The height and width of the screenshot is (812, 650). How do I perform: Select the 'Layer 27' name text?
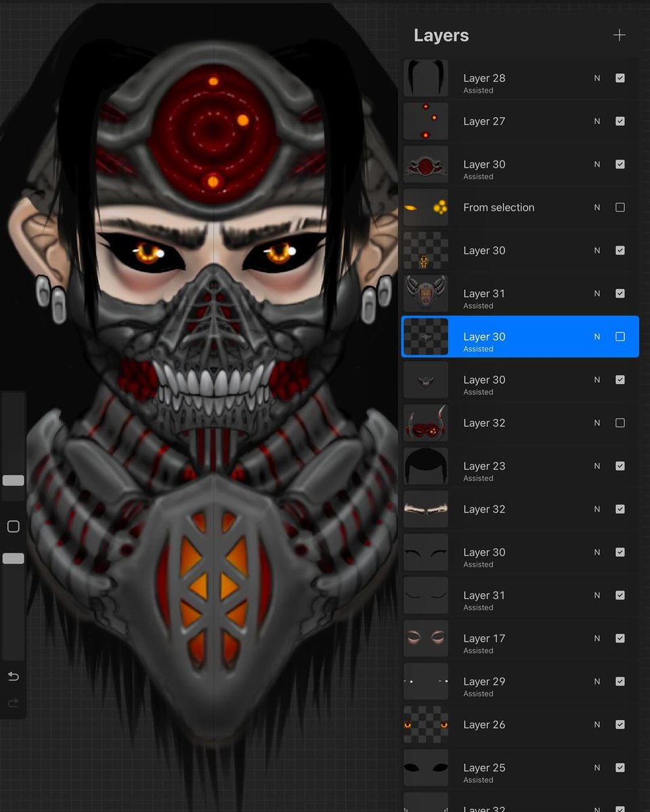484,121
